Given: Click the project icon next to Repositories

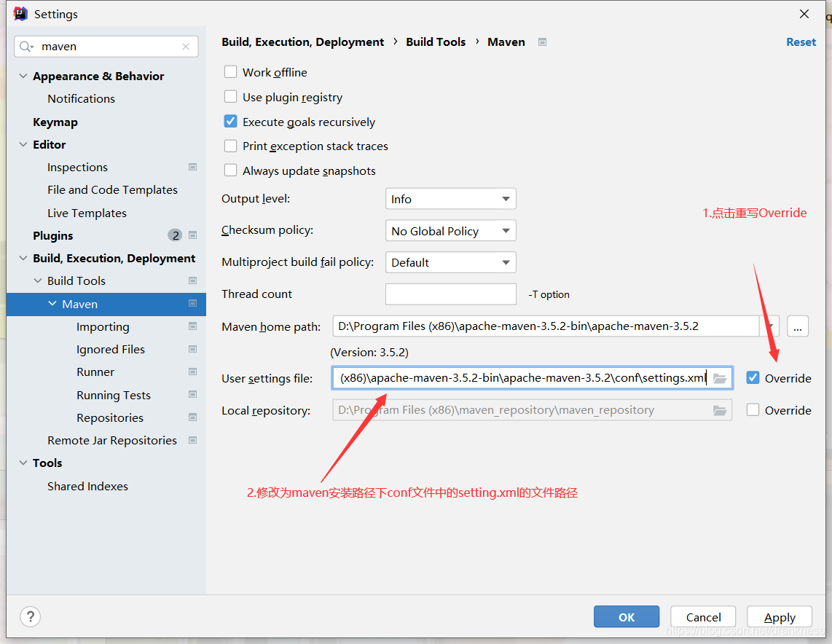Looking at the screenshot, I should click(x=192, y=417).
